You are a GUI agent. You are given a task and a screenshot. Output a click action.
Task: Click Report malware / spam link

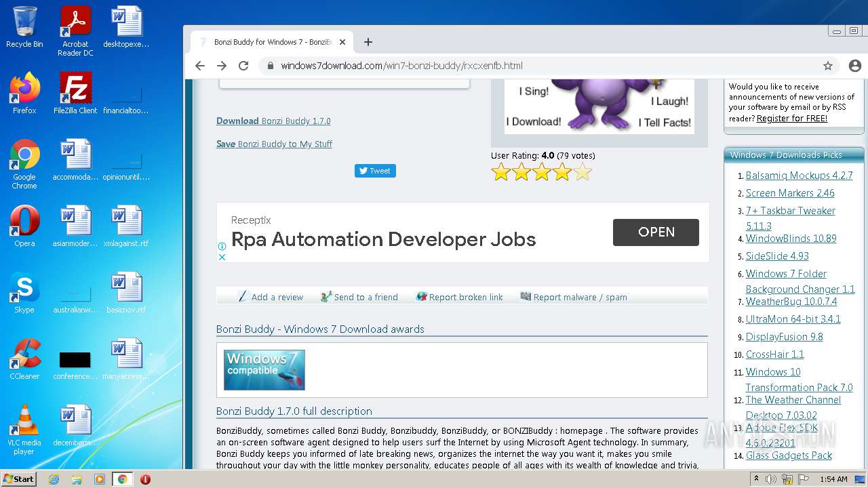tap(579, 297)
